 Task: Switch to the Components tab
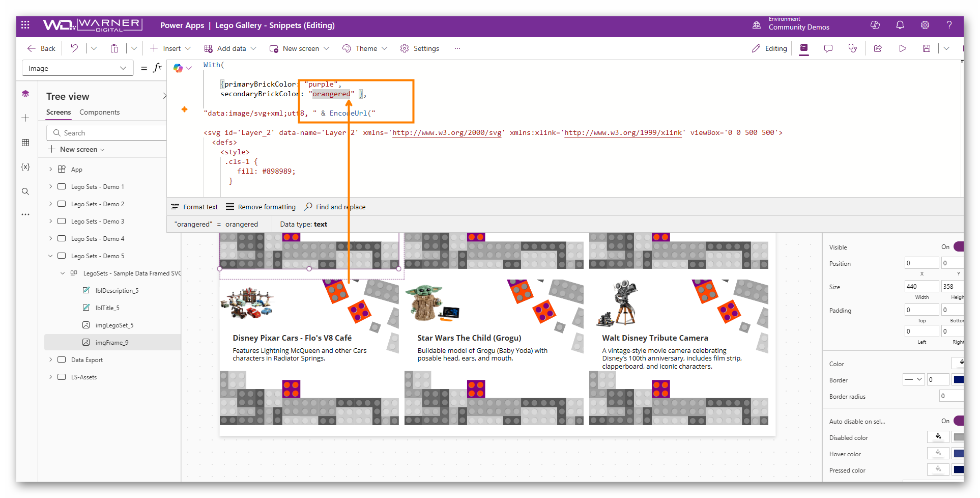[x=100, y=113]
